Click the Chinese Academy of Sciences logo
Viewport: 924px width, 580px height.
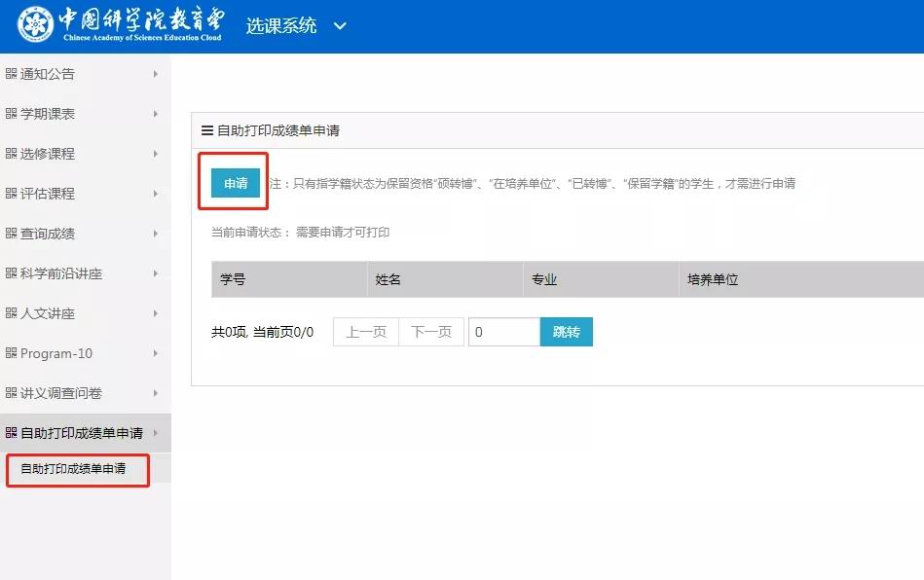tap(36, 25)
